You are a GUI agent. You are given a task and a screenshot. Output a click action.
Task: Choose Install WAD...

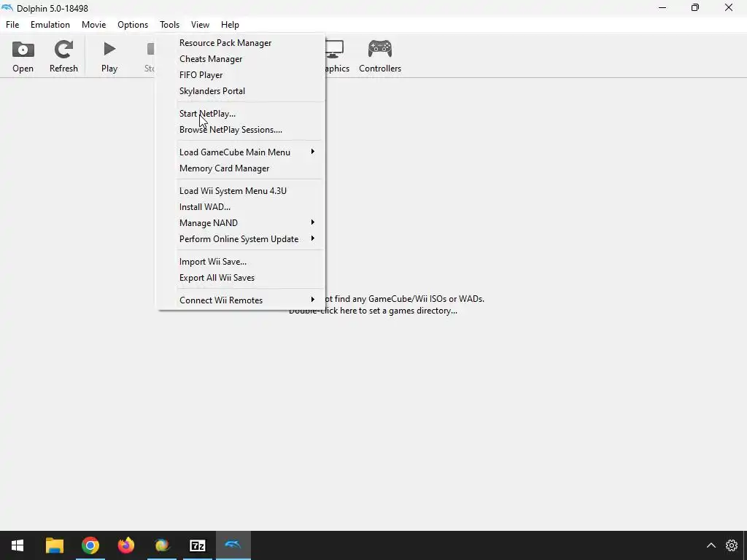[x=241, y=207]
